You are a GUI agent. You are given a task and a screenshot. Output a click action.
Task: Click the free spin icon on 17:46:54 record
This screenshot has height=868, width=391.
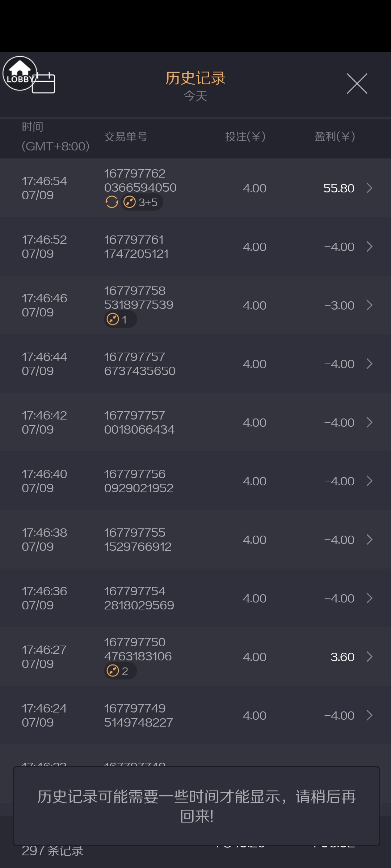coord(112,202)
